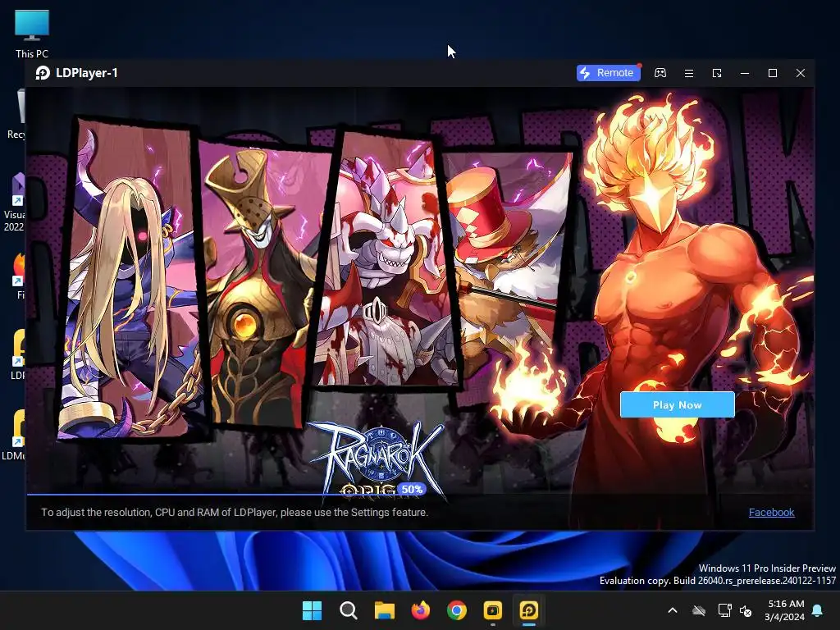Select the Firefox desktop shortcut
The width and height of the screenshot is (840, 630).
point(20,276)
